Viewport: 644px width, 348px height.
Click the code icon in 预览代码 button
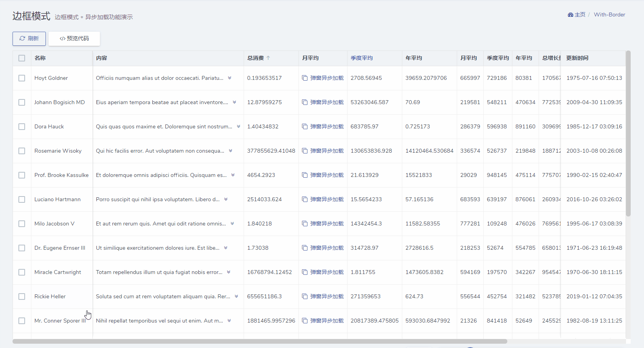coord(62,39)
